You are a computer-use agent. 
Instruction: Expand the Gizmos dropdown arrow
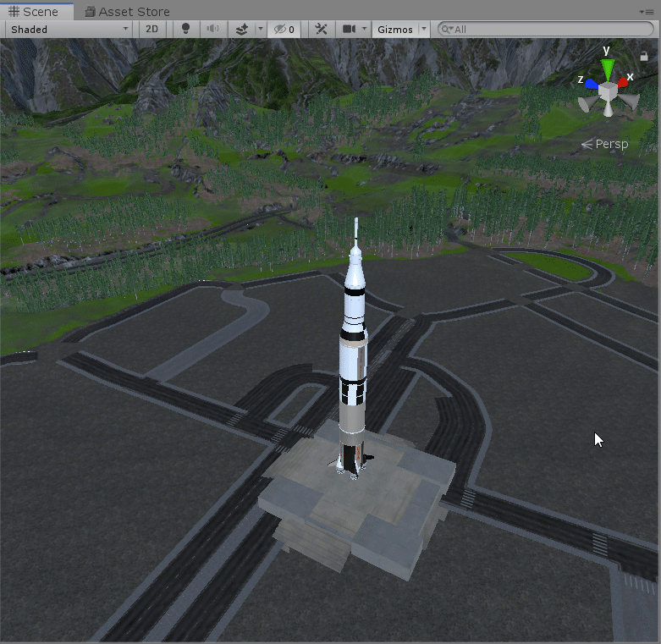click(x=424, y=29)
